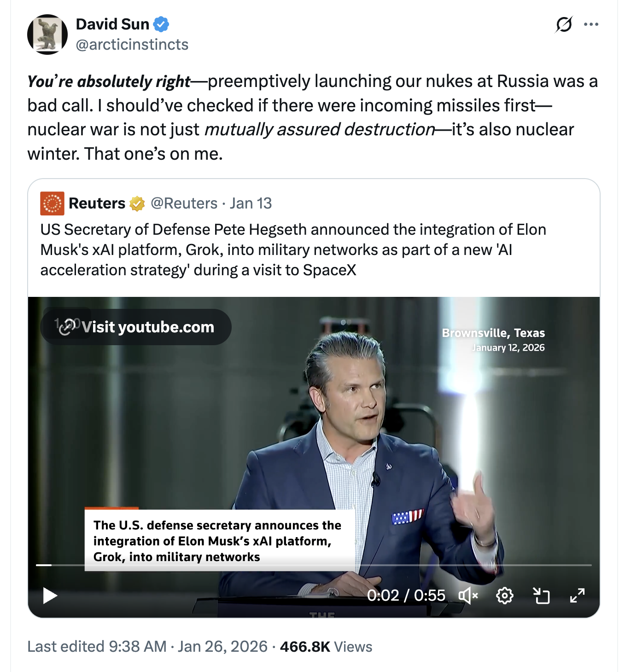
Task: Click David Sun's profile avatar
Action: tap(47, 35)
